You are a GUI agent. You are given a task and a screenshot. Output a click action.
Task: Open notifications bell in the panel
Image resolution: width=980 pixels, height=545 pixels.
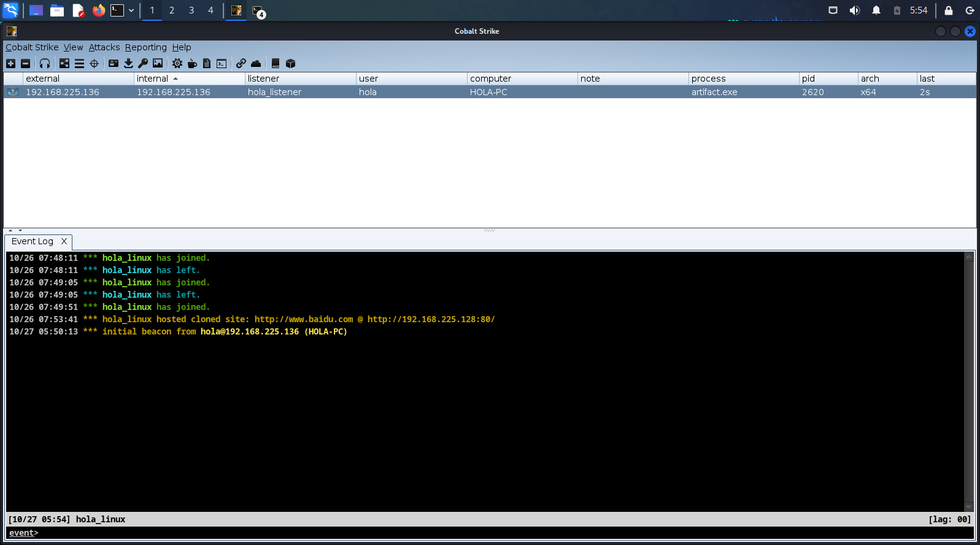tap(876, 10)
